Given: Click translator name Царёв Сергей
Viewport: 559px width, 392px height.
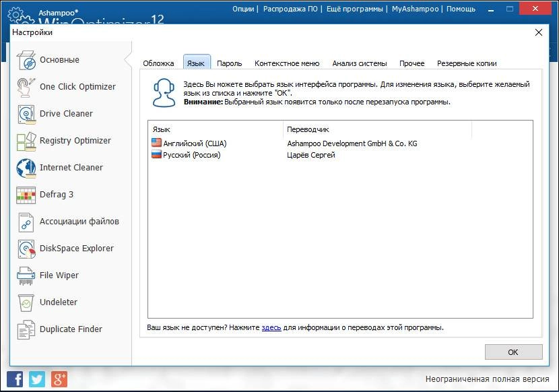Looking at the screenshot, I should [311, 155].
